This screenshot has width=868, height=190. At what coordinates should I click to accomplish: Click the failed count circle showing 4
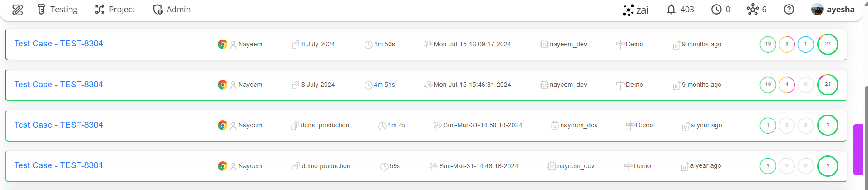point(787,85)
